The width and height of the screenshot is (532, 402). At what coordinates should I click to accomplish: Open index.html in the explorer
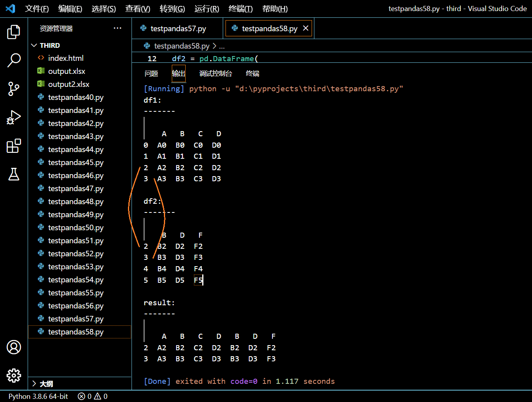[x=80, y=58]
